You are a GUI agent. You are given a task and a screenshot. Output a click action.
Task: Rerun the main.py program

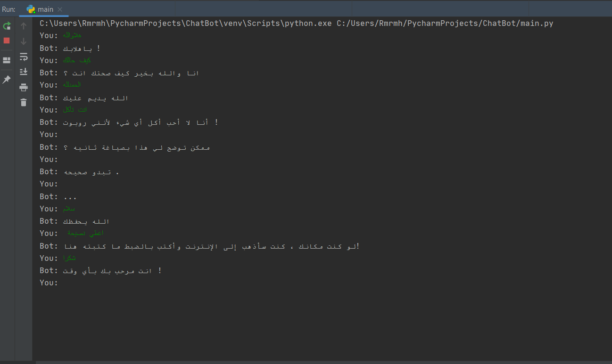[7, 26]
